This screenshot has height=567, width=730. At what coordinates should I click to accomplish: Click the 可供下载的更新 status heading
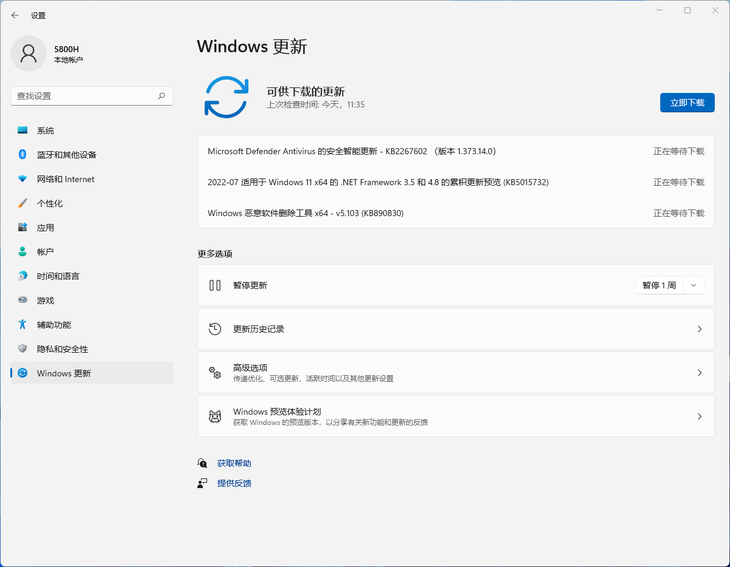[x=305, y=91]
